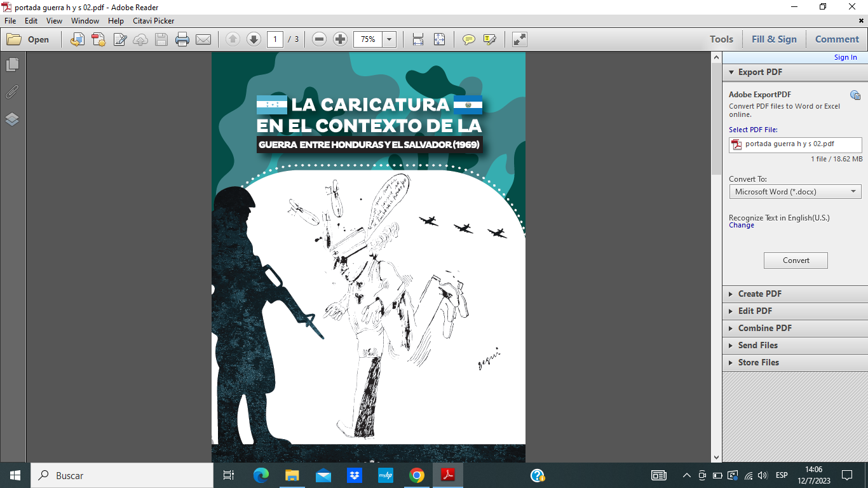
Task: Select the highlight text tool
Action: pos(489,39)
